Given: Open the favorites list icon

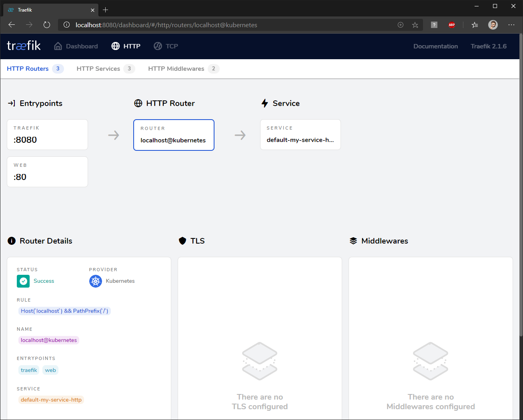Looking at the screenshot, I should pyautogui.click(x=475, y=25).
